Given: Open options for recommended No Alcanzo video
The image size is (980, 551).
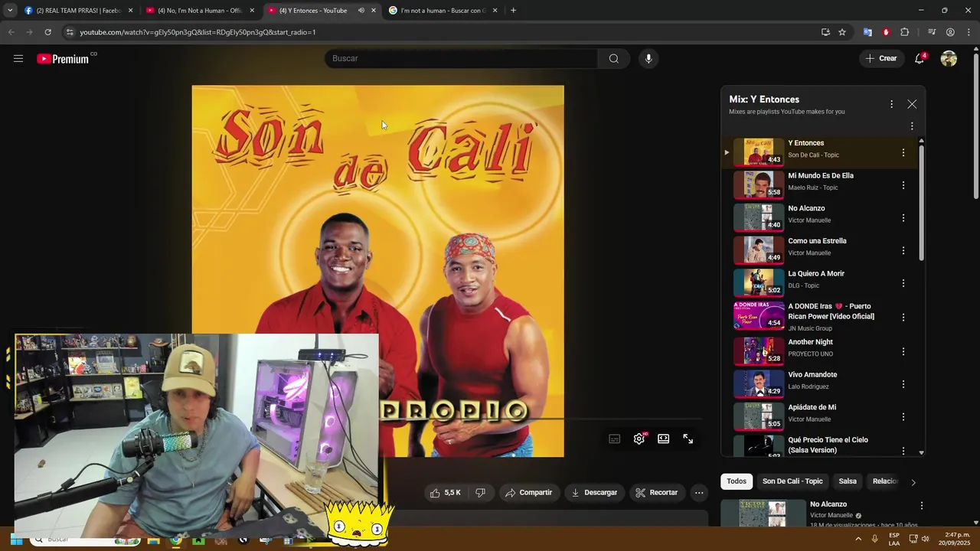Looking at the screenshot, I should click(x=922, y=506).
